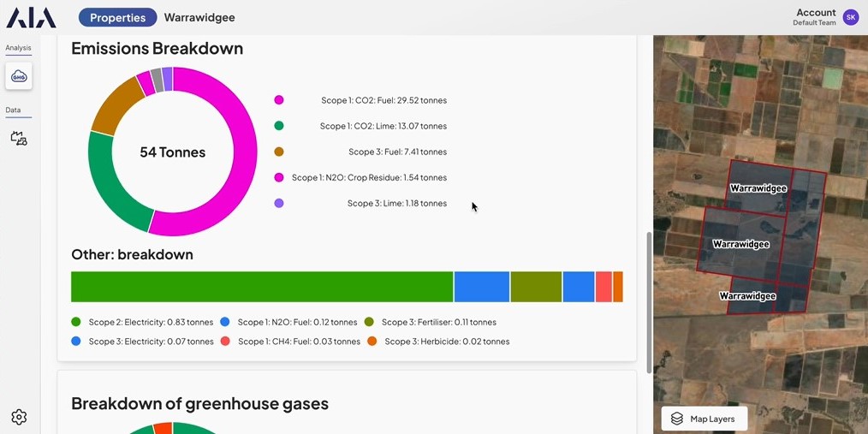This screenshot has height=434, width=868.
Task: Open the Data sidebar icon
Action: click(19, 138)
